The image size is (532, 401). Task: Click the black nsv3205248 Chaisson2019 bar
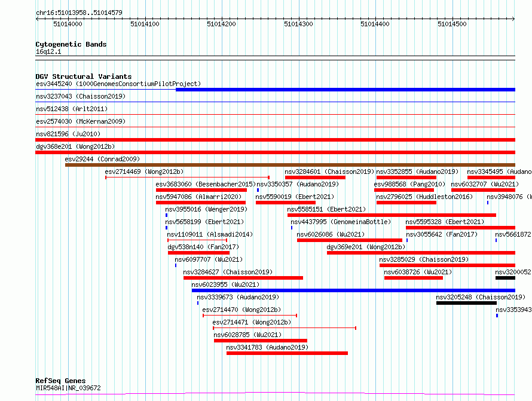466,303
